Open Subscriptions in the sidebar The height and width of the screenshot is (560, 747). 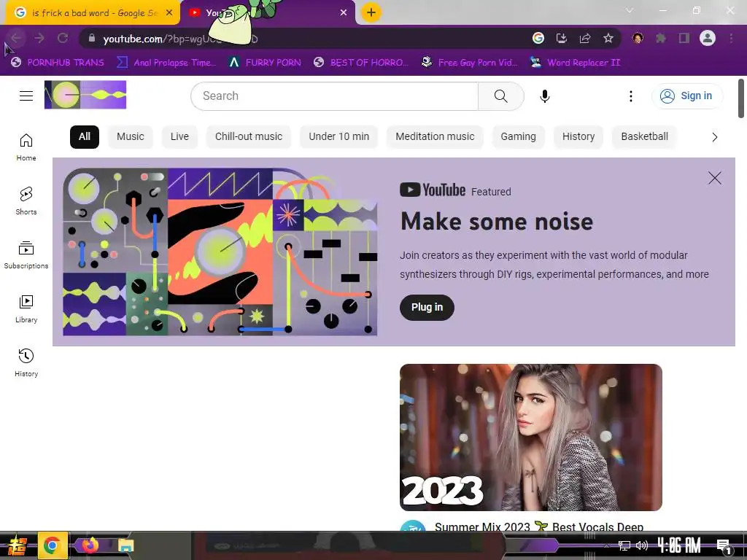coord(26,254)
